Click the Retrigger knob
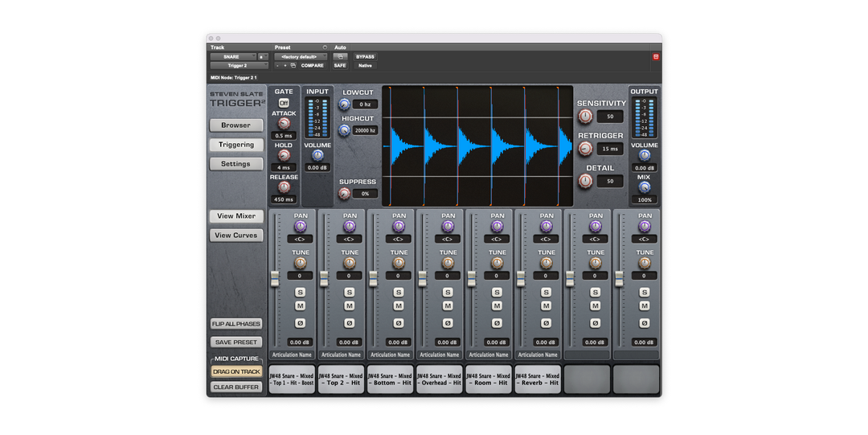 585,149
